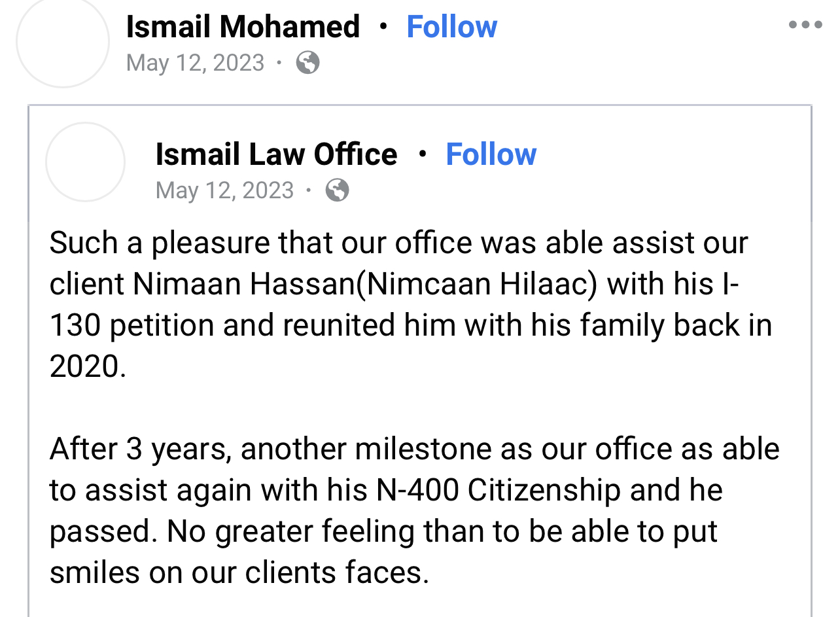Click the paragraph starting 'After 3 years'
The height and width of the screenshot is (617, 840).
click(415, 510)
